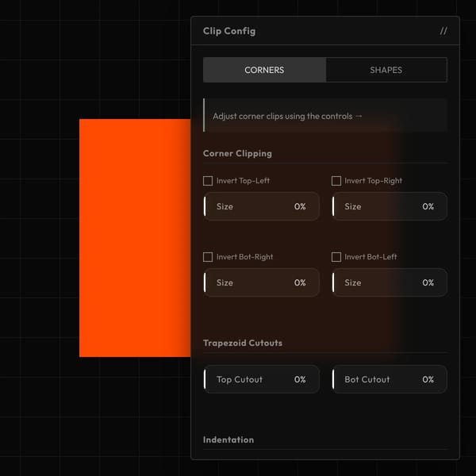The height and width of the screenshot is (476, 476).
Task: Click the Indentation section heading
Action: click(228, 440)
